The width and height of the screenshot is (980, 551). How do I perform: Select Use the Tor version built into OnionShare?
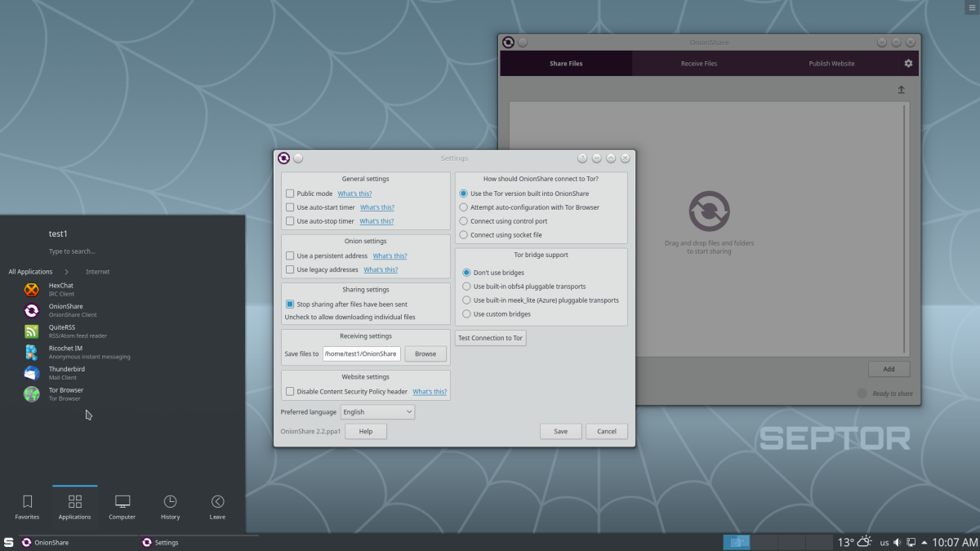[464, 193]
